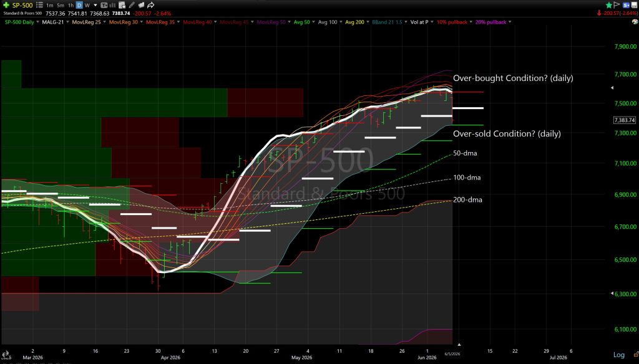639x364 pixels.
Task: Click the green star favorite icon
Action: pos(609,5)
